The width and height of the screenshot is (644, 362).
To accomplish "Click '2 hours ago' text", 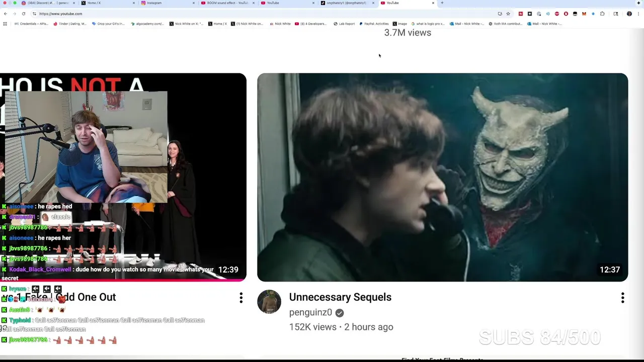I will coord(369,327).
